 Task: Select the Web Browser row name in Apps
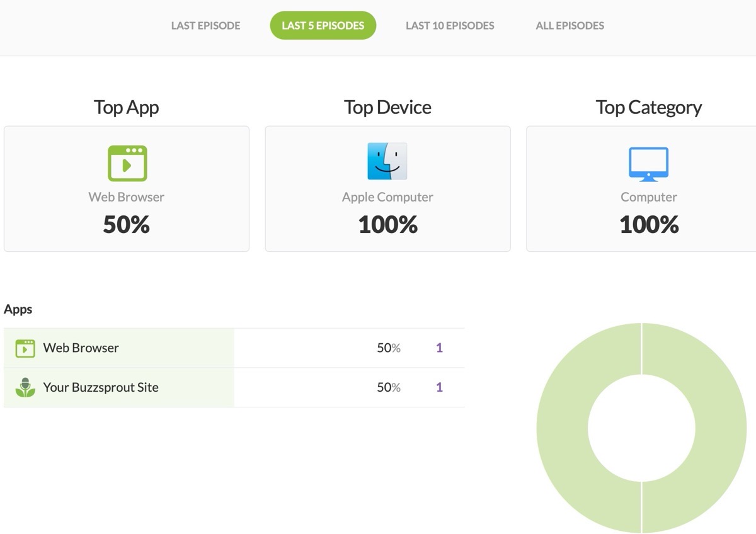[81, 348]
